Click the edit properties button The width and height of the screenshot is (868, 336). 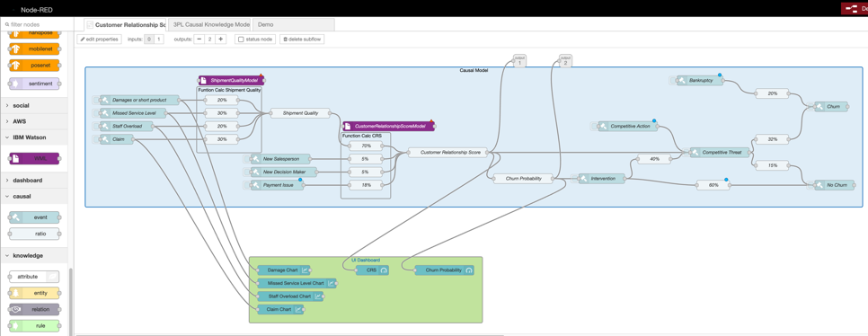(x=99, y=40)
